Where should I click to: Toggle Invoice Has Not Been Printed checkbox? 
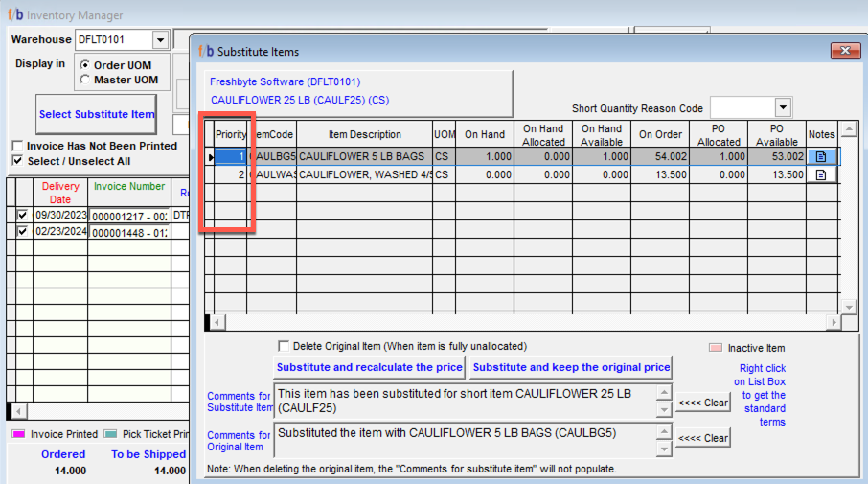click(x=17, y=146)
